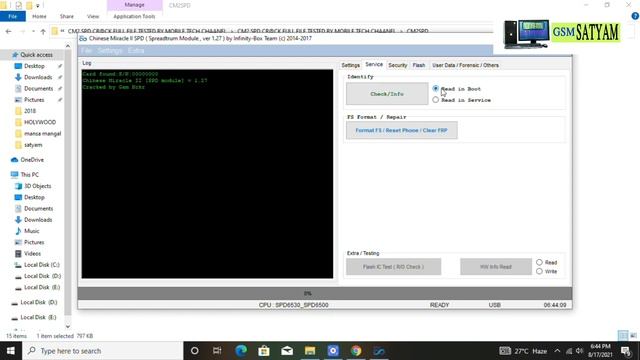This screenshot has width=640, height=360.
Task: Open the Chinese Miracle Extra menu
Action: click(x=136, y=51)
